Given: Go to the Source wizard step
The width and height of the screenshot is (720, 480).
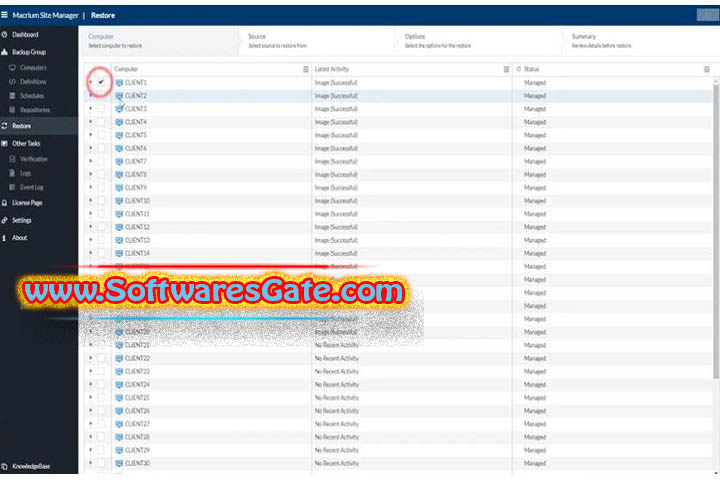Looking at the screenshot, I should click(318, 41).
